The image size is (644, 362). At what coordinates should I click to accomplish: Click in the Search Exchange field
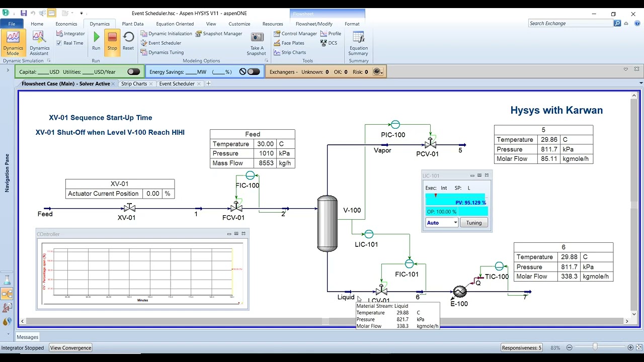(x=571, y=23)
